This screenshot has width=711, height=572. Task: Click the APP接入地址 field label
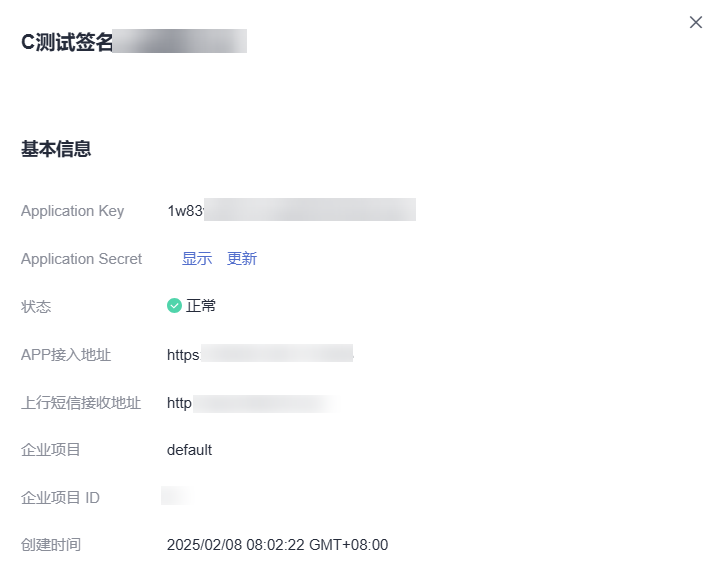(66, 355)
